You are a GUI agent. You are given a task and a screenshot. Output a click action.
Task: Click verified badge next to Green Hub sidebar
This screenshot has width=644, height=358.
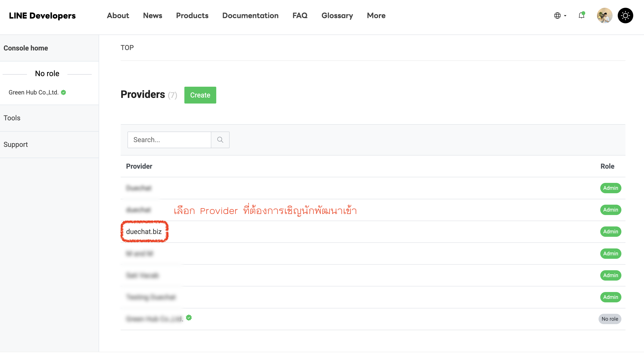pos(64,92)
